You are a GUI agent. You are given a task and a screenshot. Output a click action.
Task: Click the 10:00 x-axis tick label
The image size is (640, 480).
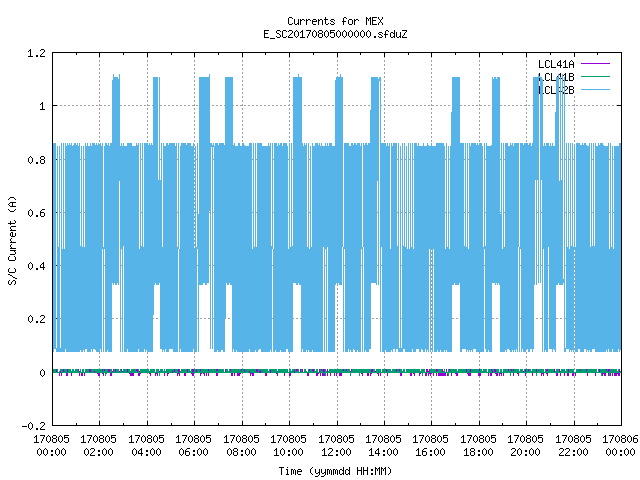pos(288,452)
